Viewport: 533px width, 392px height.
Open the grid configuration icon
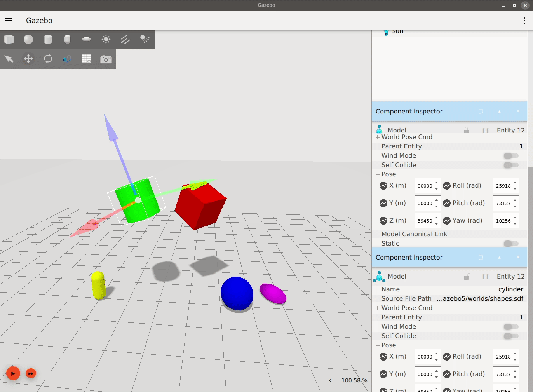[x=87, y=59]
